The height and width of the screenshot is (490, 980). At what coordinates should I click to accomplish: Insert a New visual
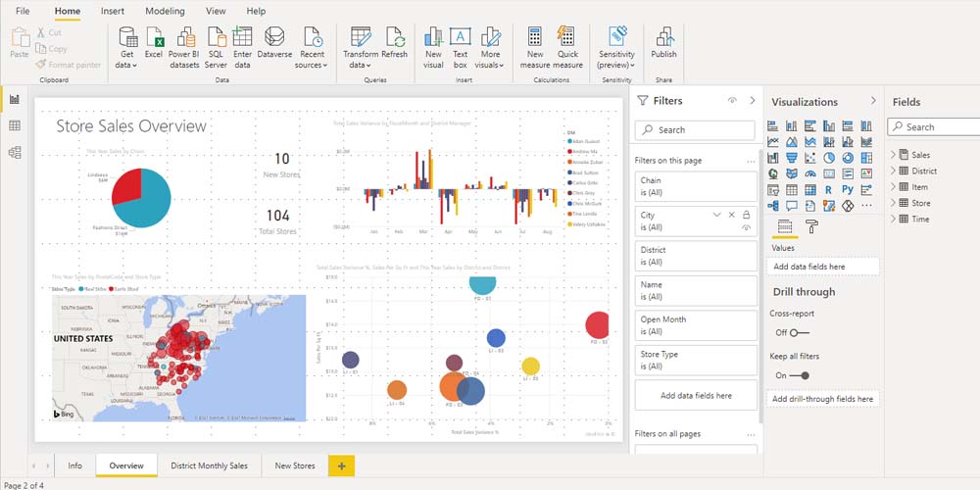[433, 47]
